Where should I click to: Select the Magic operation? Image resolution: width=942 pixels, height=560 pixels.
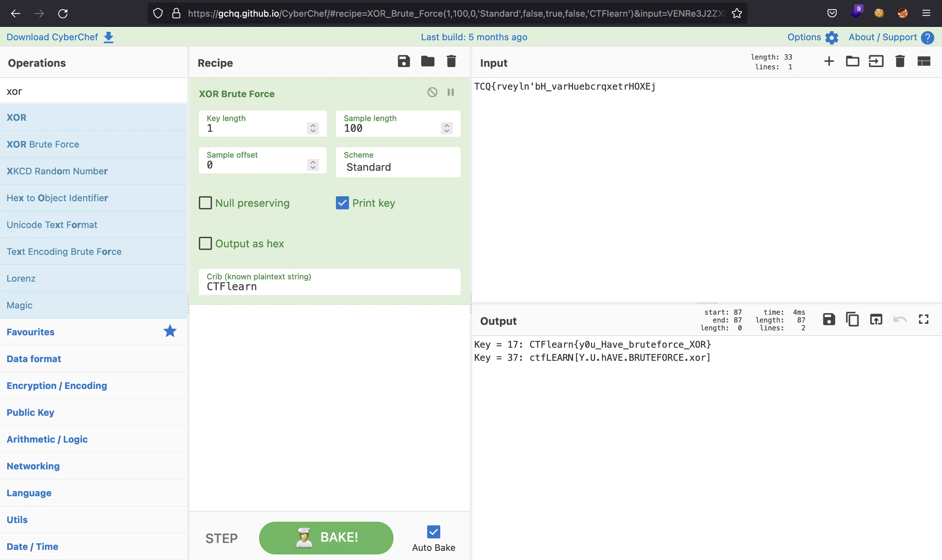click(94, 305)
